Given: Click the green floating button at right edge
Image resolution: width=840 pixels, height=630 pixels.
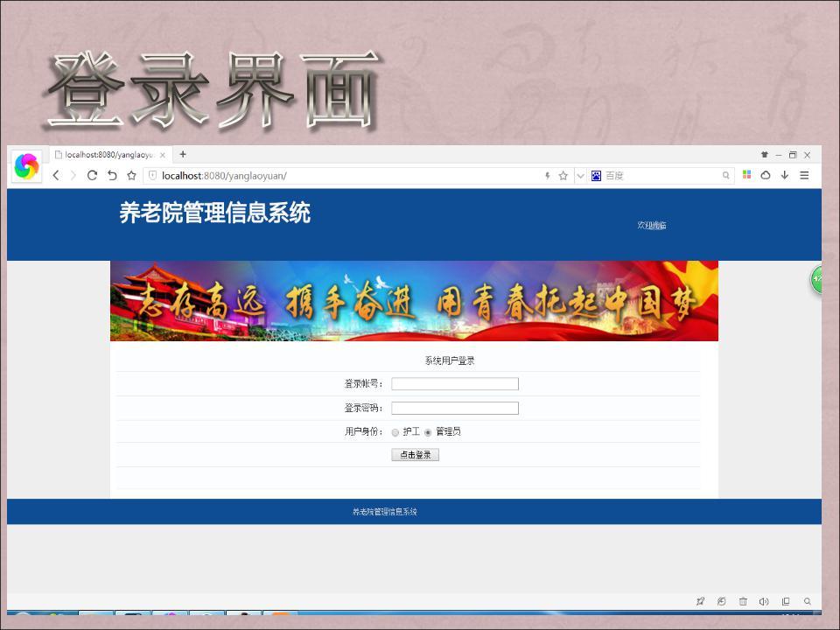Looking at the screenshot, I should (x=815, y=280).
